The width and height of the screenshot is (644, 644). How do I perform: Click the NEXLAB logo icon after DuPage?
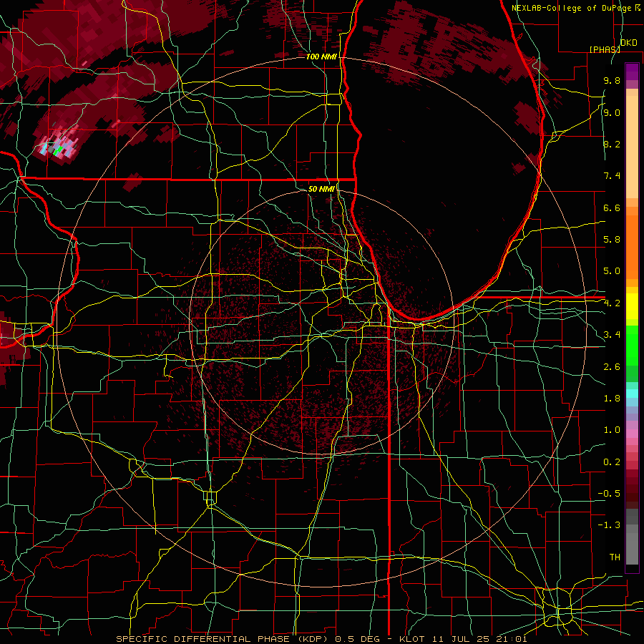pos(639,8)
